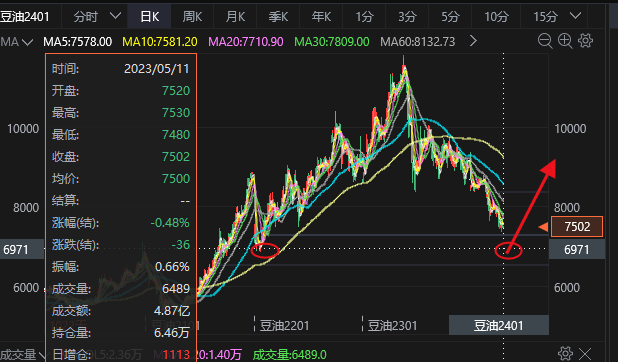Viewport: 618px width, 362px height.
Task: Close the volume indicator panel
Action: [x=585, y=354]
